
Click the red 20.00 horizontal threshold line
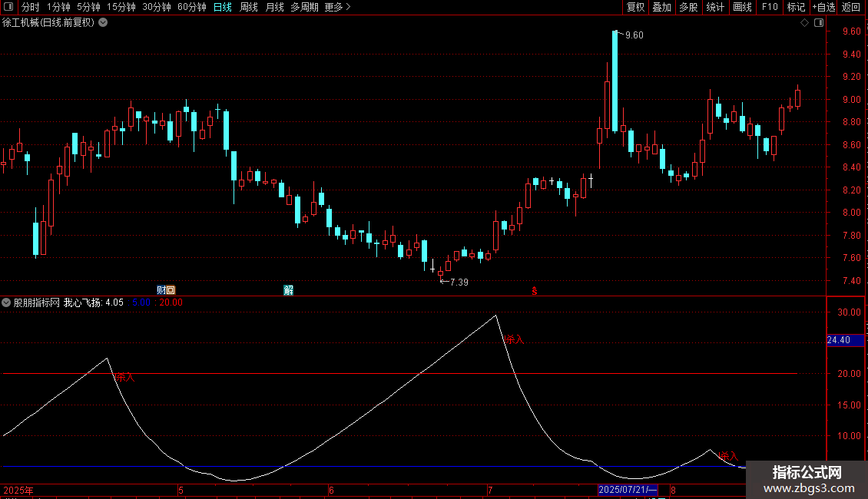tap(399, 373)
